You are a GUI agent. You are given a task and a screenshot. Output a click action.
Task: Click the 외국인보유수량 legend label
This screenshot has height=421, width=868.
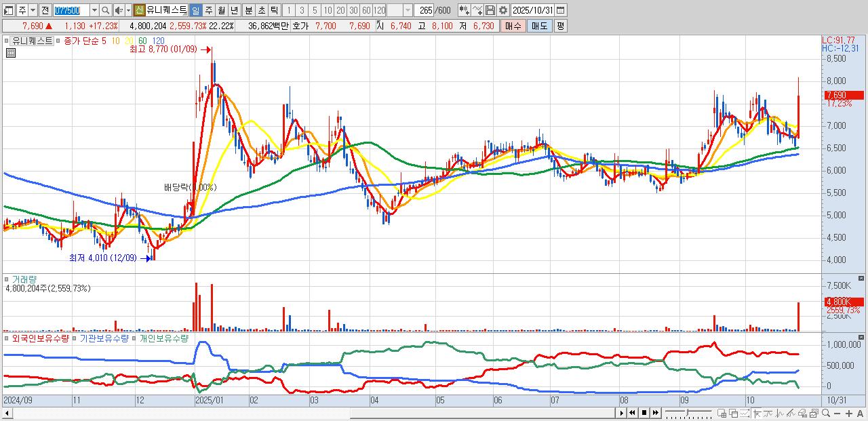40,338
